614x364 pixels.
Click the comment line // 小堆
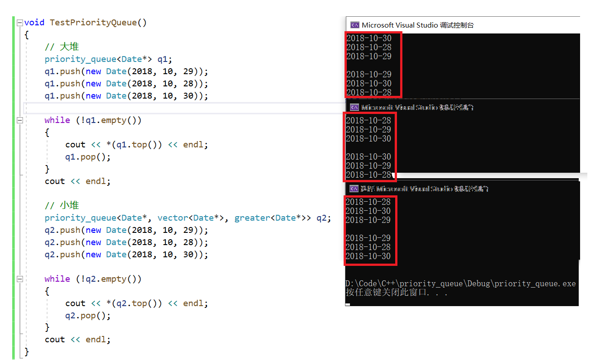[x=62, y=206]
